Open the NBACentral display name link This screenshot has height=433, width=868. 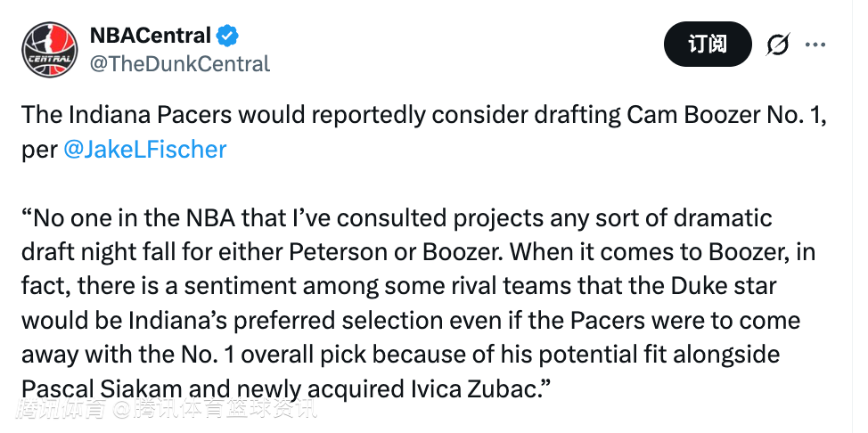tap(150, 36)
